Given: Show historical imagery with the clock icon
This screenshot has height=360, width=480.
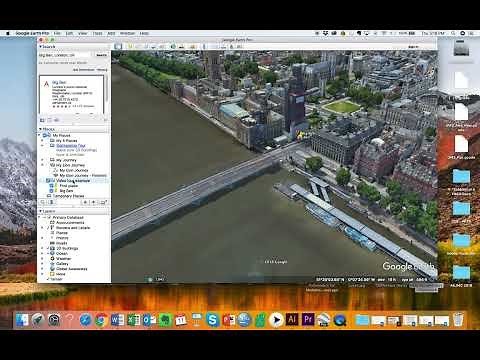Looking at the screenshot, I should click(x=173, y=46).
